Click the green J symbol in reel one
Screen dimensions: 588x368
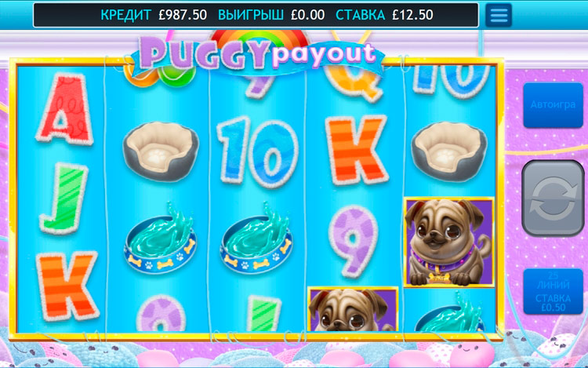64,199
